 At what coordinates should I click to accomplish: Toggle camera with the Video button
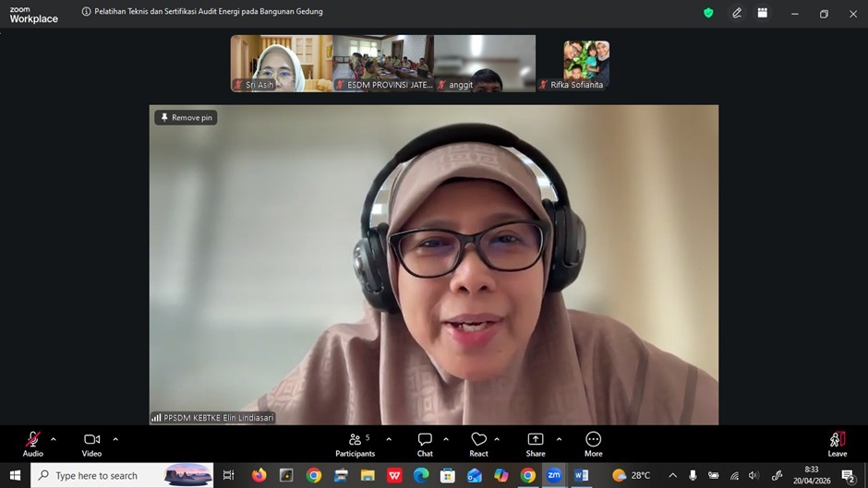click(x=91, y=441)
